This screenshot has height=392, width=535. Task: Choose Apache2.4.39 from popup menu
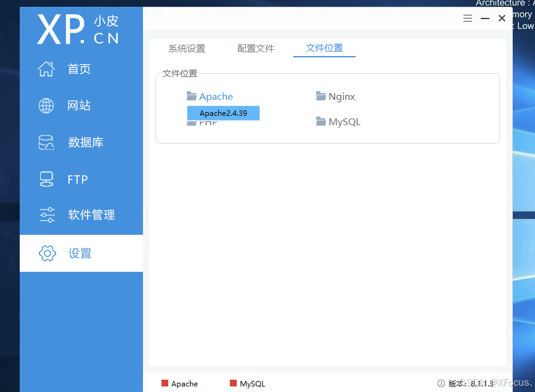tap(223, 113)
